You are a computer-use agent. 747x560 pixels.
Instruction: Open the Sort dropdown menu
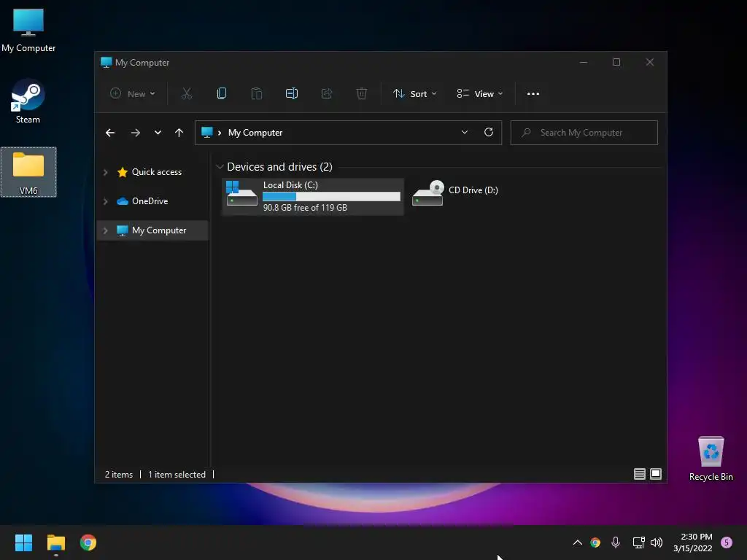click(x=414, y=94)
